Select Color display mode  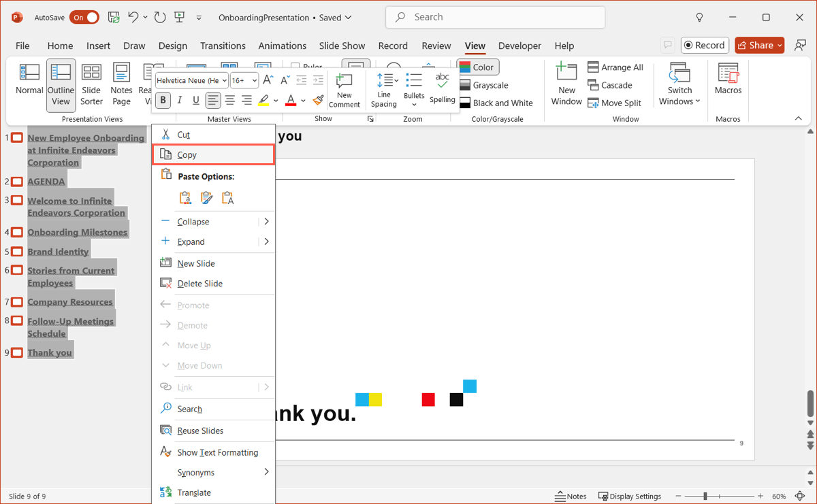477,67
